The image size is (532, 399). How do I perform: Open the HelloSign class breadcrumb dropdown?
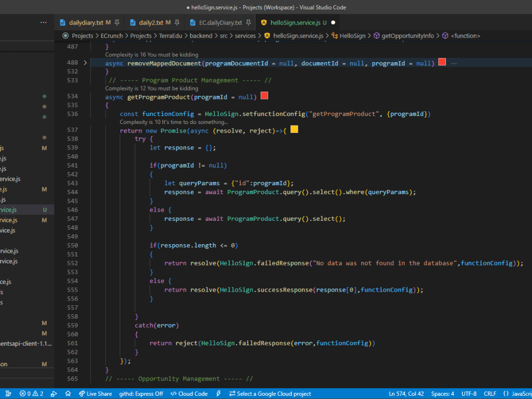pyautogui.click(x=348, y=36)
